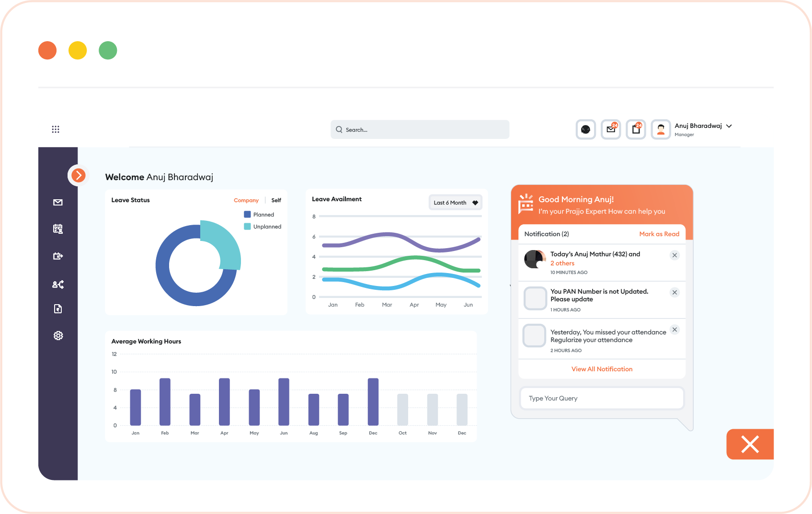Dismiss the missed attendance notification
This screenshot has width=812, height=514.
pos(675,330)
